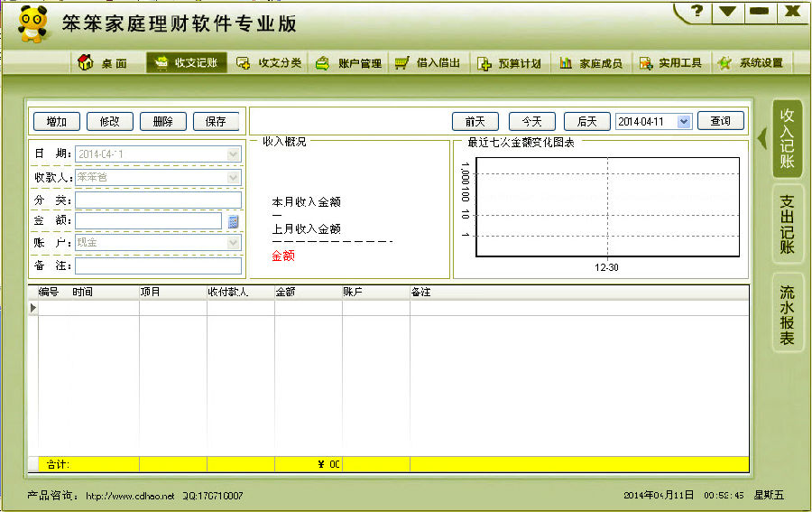This screenshot has height=512, width=812.
Task: Select the 借入借出 shopping cart icon
Action: 402,63
